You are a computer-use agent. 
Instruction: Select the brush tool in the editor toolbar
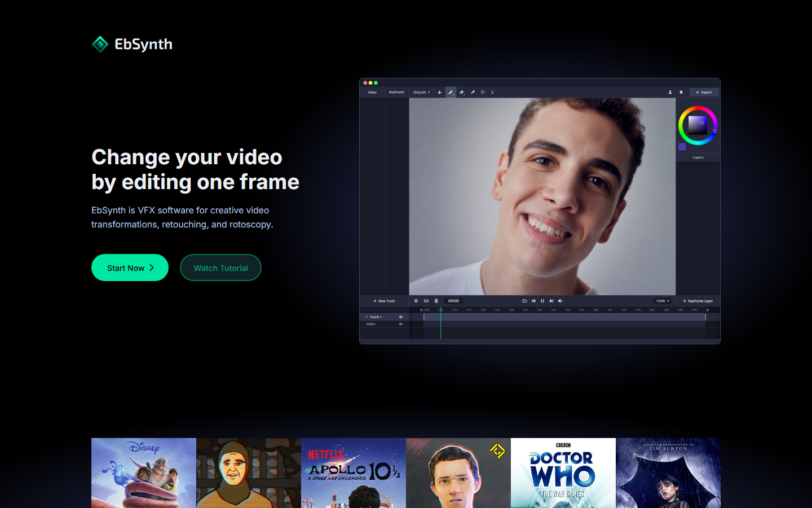click(451, 92)
